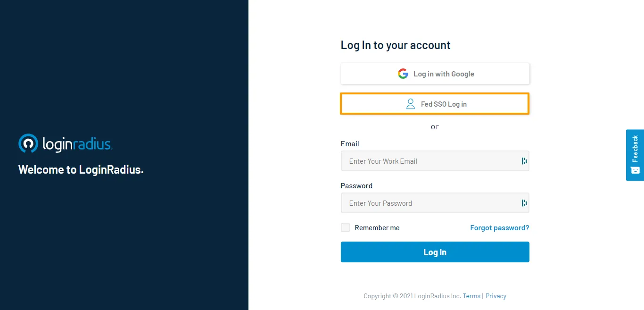Click Log in with Google
644x310 pixels.
click(x=435, y=74)
